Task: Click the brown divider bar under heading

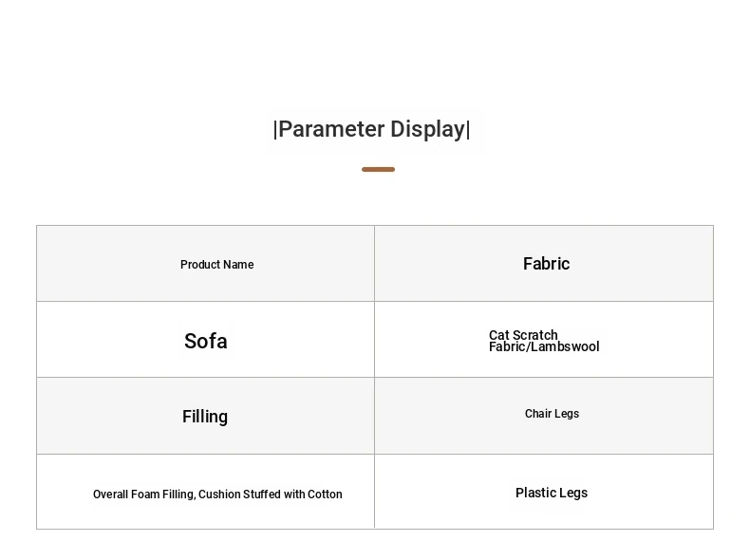Action: (x=378, y=170)
